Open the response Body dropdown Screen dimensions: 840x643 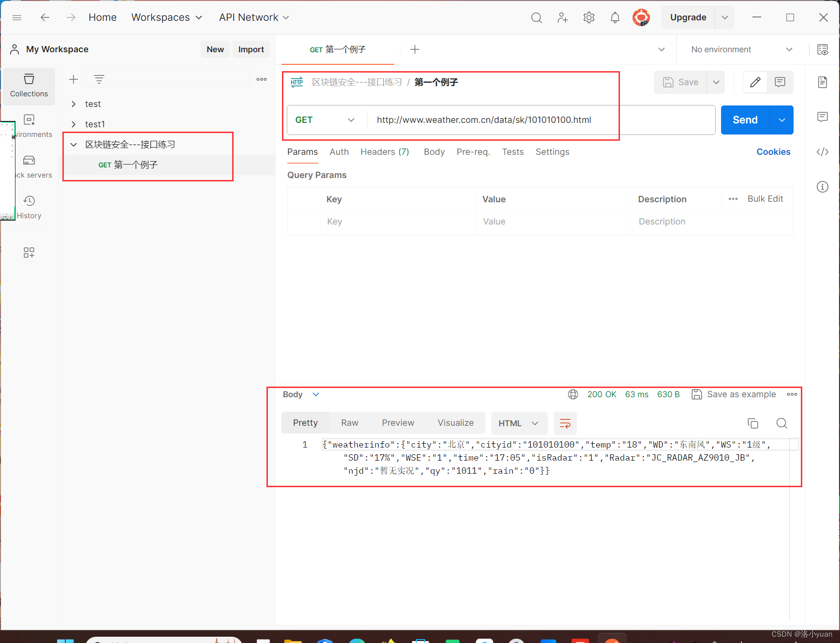pos(301,394)
